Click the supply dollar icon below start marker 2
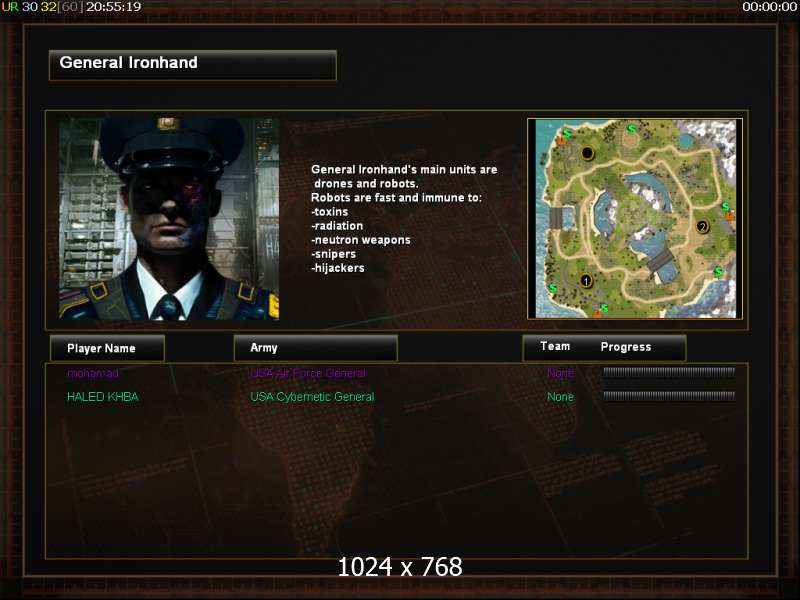Screen dimensions: 800x600 [x=718, y=271]
